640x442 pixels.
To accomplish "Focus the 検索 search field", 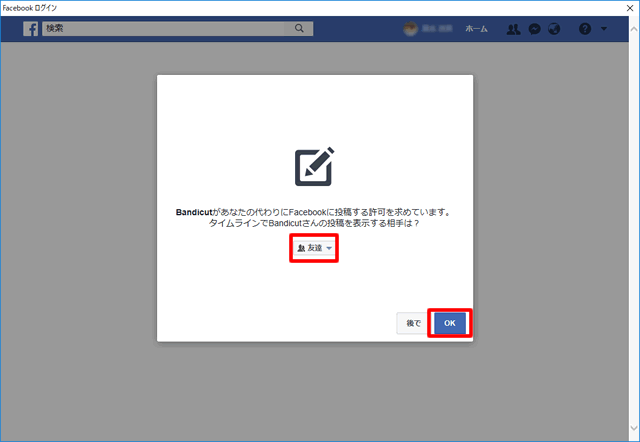I will click(x=178, y=29).
